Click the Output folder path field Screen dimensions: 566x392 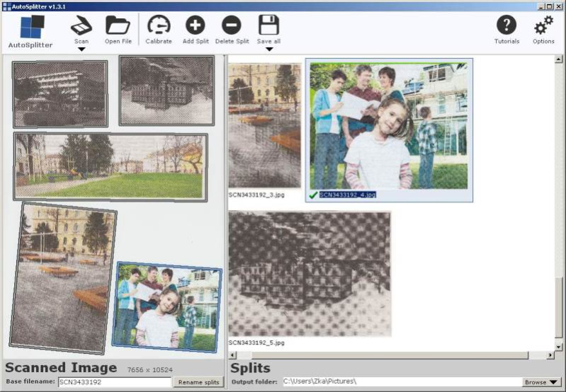point(400,382)
